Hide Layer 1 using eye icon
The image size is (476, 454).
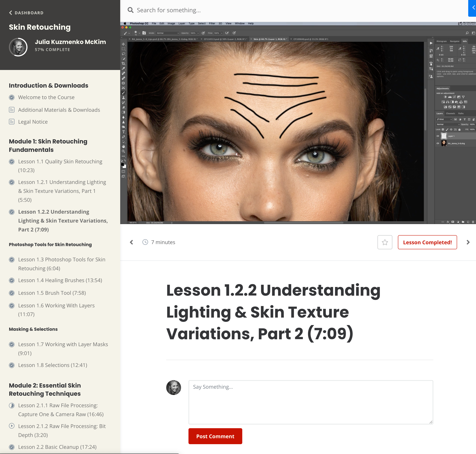[x=438, y=136]
